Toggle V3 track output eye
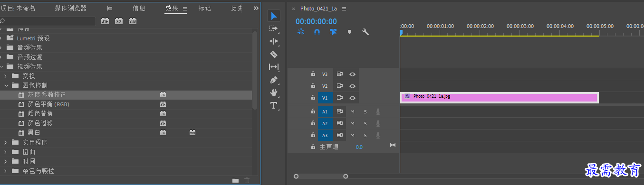 (x=352, y=74)
